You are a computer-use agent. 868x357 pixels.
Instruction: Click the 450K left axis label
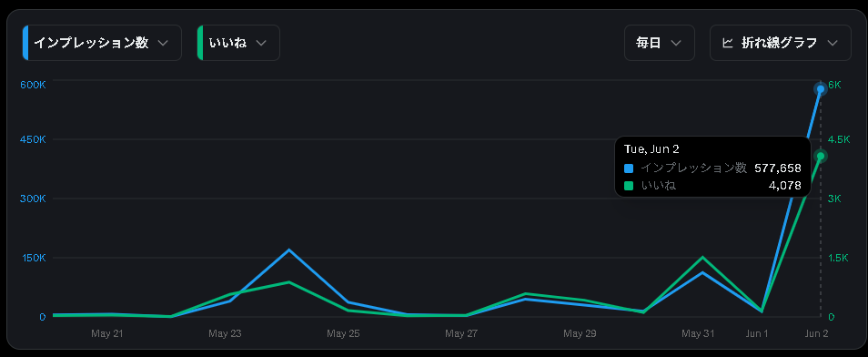click(x=33, y=139)
